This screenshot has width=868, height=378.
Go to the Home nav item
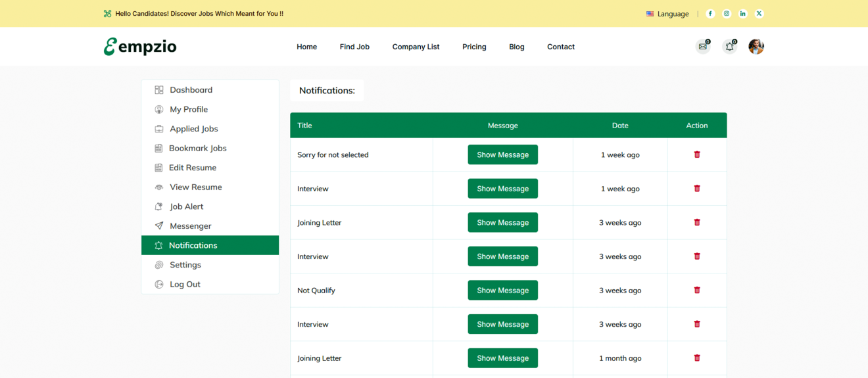point(306,47)
